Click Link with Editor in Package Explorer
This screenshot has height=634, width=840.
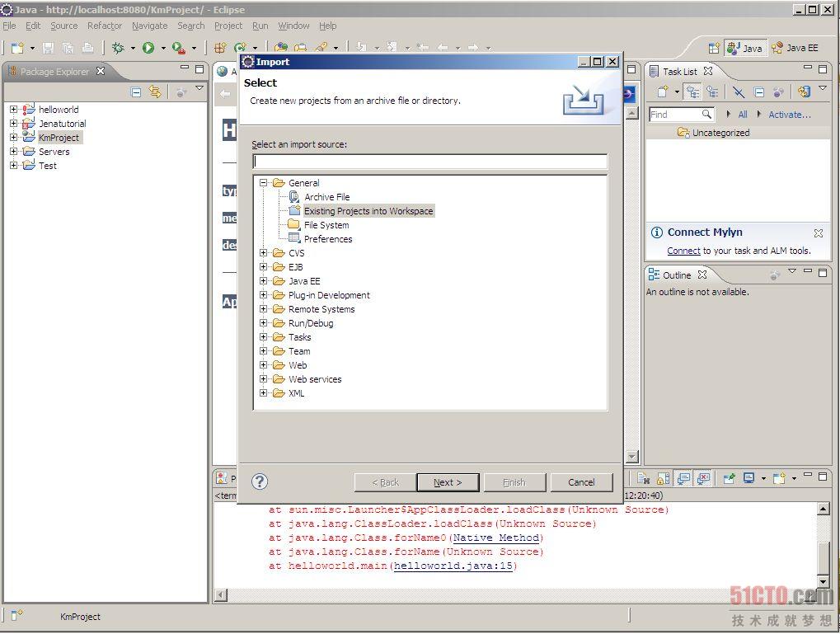point(155,92)
